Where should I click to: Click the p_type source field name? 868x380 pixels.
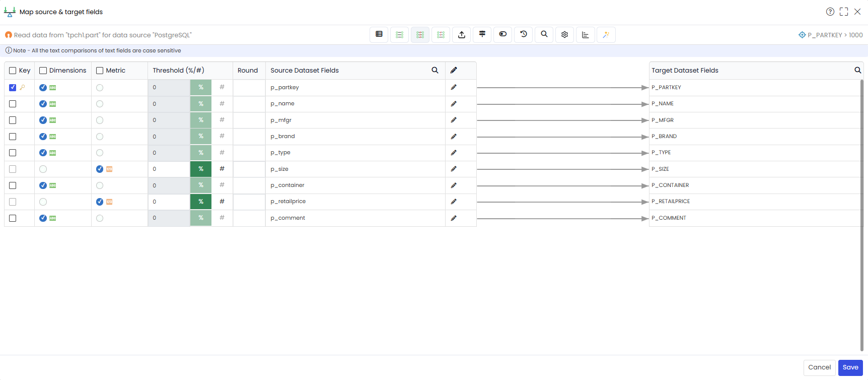tap(280, 153)
